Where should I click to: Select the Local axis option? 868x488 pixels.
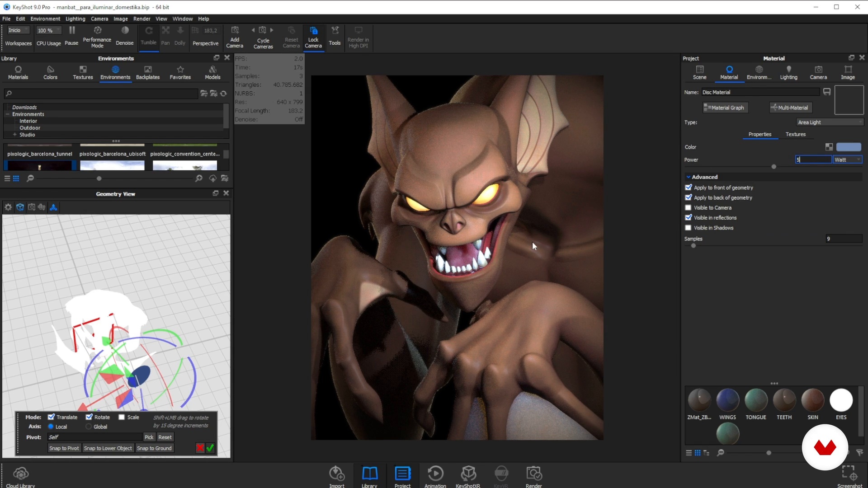51,427
